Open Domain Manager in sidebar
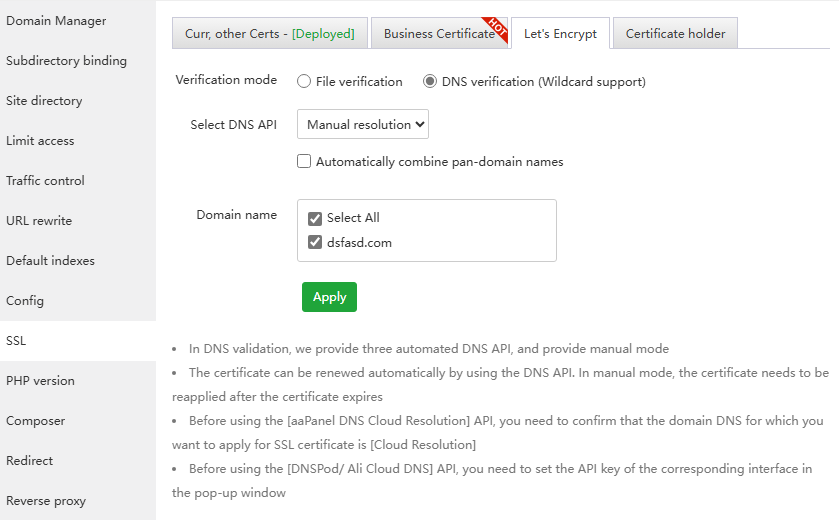 click(56, 21)
